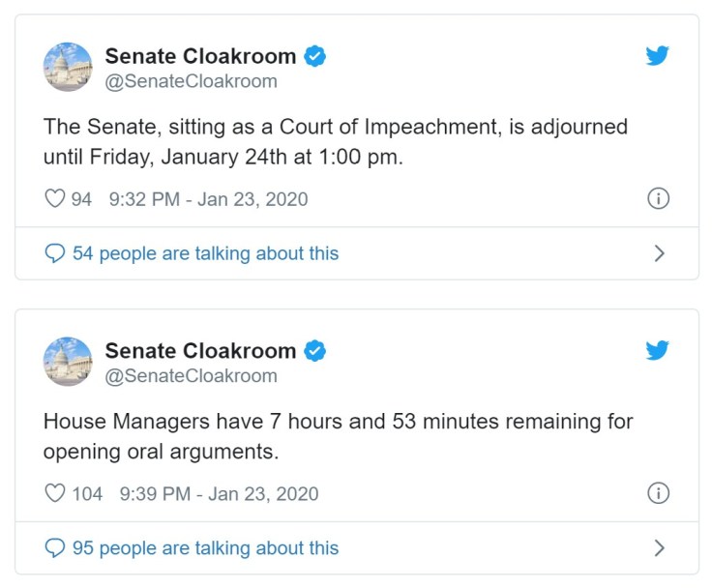Expand conversation chevron on first tweet
Image resolution: width=712 pixels, height=588 pixels.
659,254
